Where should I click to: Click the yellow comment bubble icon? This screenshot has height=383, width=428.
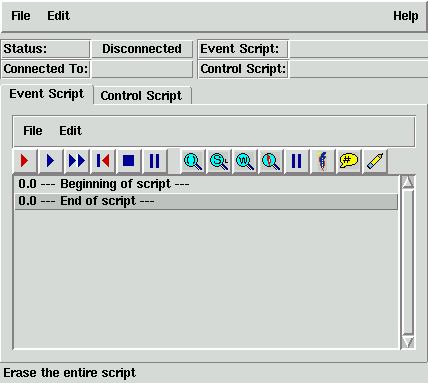(349, 161)
